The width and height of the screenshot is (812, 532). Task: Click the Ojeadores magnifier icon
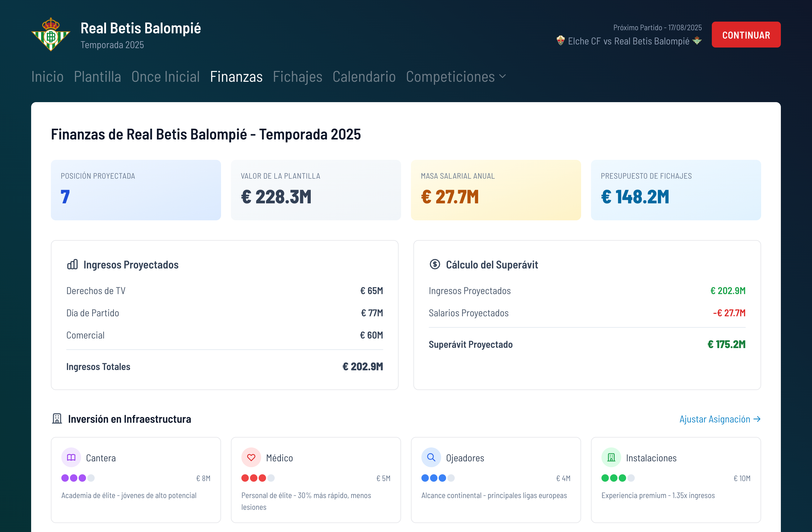click(x=431, y=457)
